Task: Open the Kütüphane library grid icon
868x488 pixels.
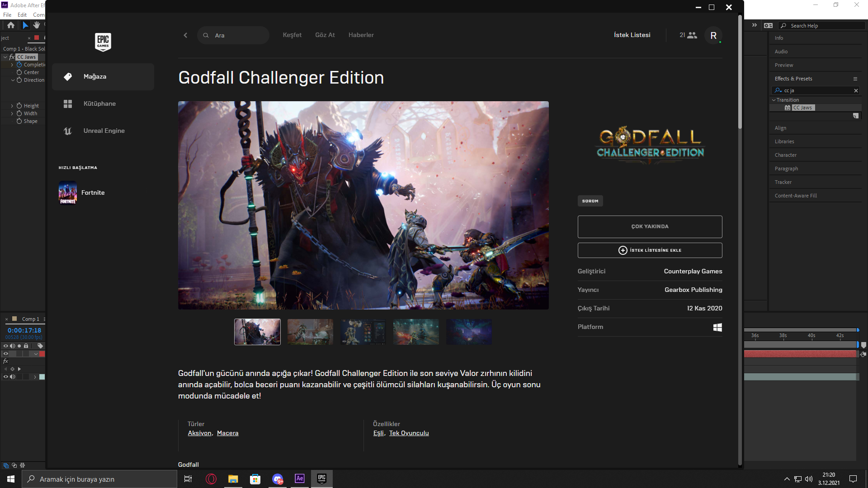Action: click(x=68, y=104)
